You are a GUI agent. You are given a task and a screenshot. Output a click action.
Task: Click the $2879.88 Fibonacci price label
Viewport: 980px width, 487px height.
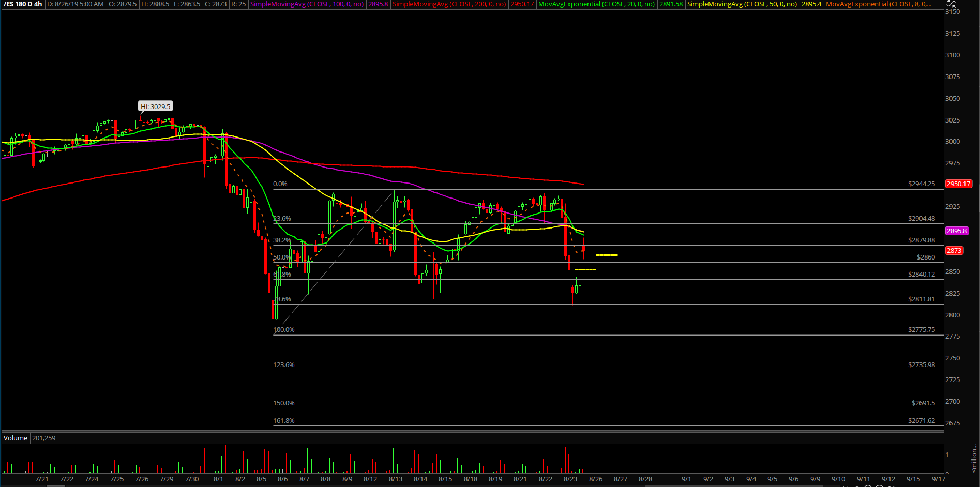tap(922, 240)
